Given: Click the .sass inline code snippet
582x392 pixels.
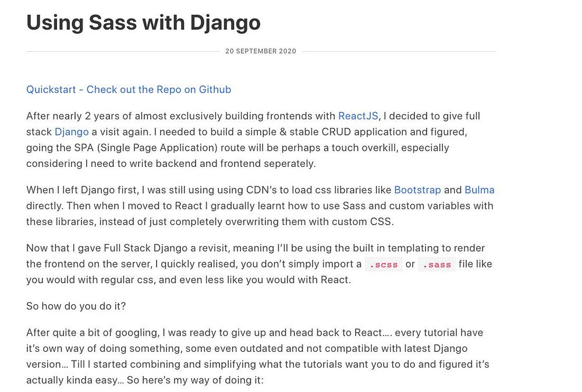Looking at the screenshot, I should (x=436, y=265).
